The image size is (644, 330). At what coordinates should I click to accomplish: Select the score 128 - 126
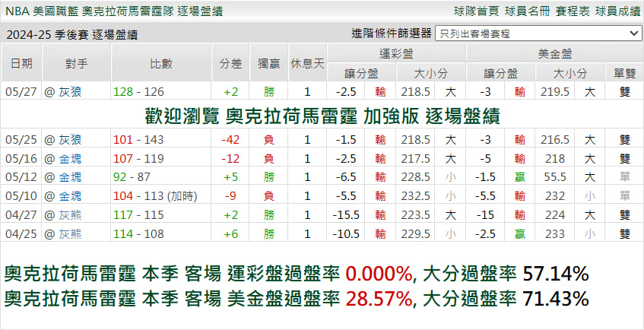(138, 92)
